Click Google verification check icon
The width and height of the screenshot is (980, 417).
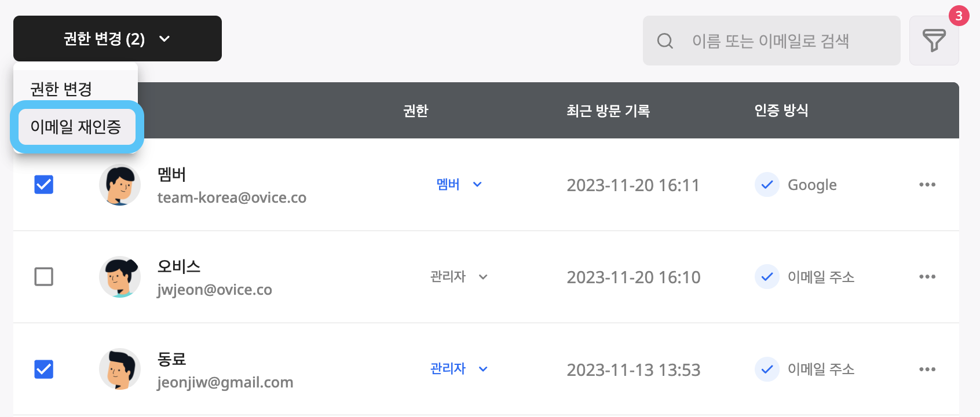[767, 185]
